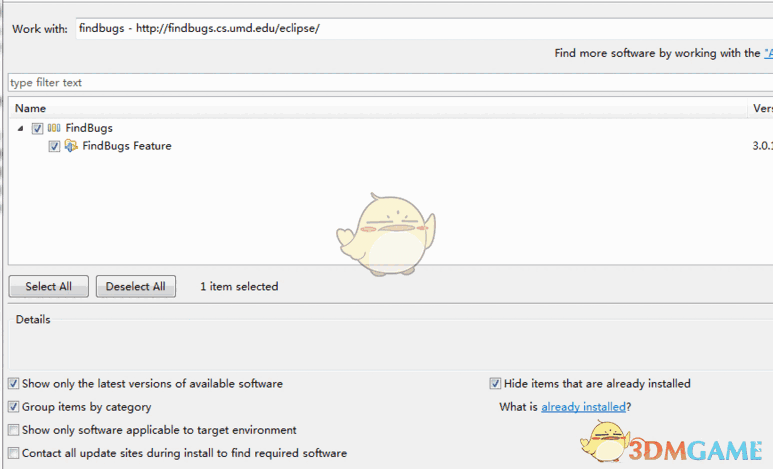Click the FindBugs category icon
Image resolution: width=773 pixels, height=469 pixels.
click(x=54, y=128)
